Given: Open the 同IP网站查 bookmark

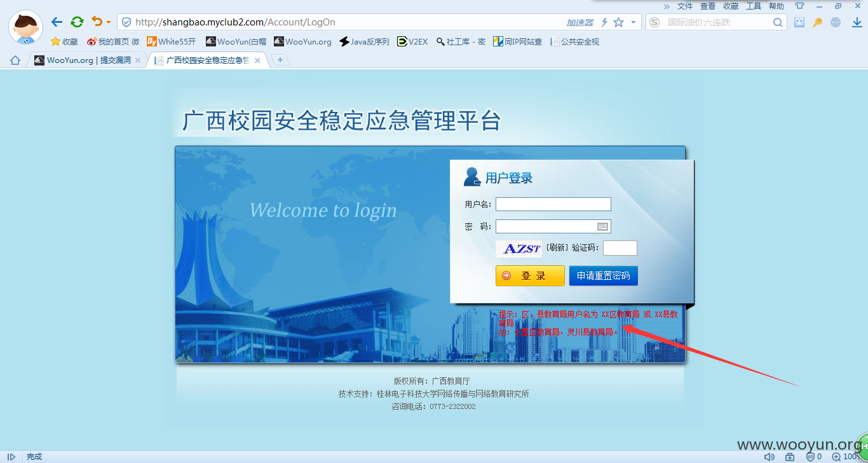Looking at the screenshot, I should (518, 42).
